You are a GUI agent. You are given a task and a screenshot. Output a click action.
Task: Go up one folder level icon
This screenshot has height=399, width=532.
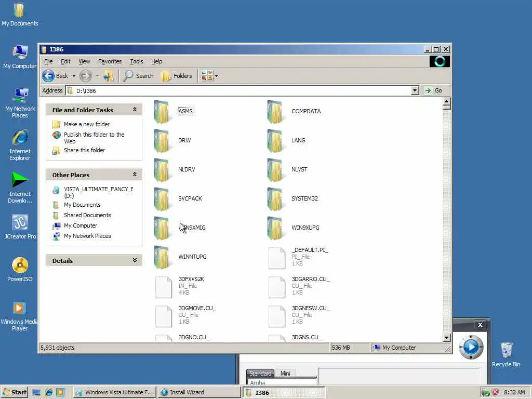109,76
